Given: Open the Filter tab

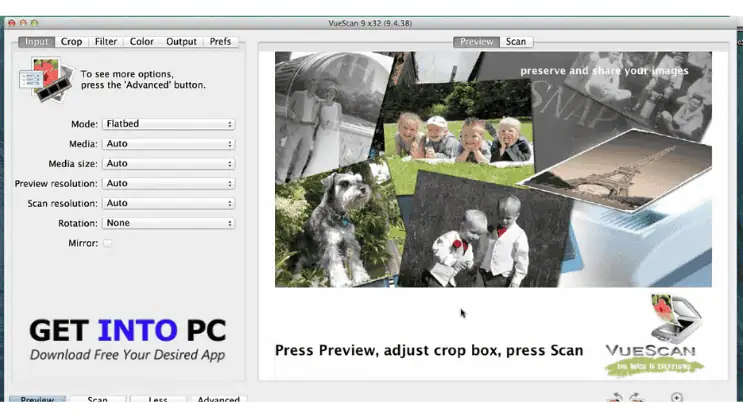Looking at the screenshot, I should pos(106,42).
